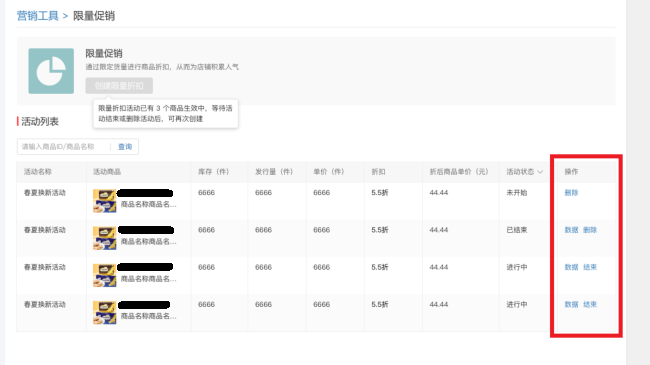Image resolution: width=650 pixels, height=365 pixels.
Task: Click the 库存（件） column header
Action: pos(213,171)
